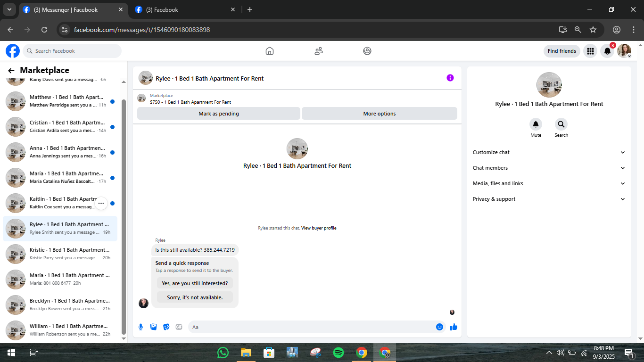Image resolution: width=644 pixels, height=362 pixels.
Task: Open Matthew Partridge's conversation
Action: tap(60, 101)
